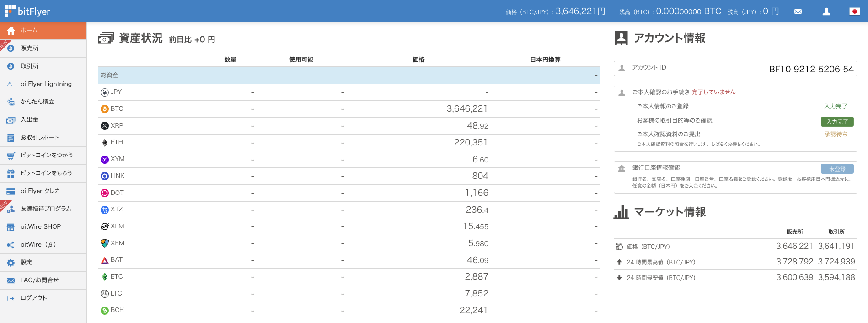868x323 pixels.
Task: Click お客様の取引目的等のご確認 link
Action: (675, 120)
